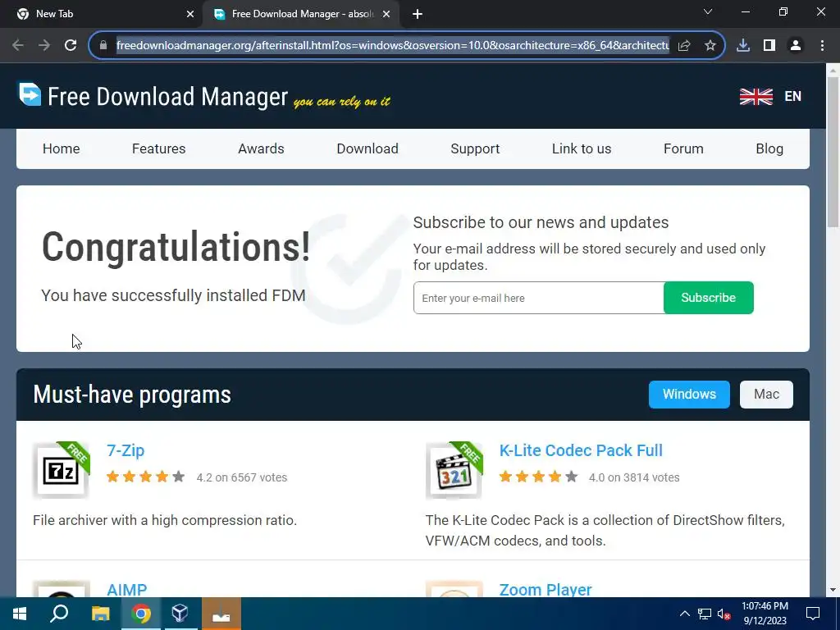
Task: Click the page vertical scrollbar thumb
Action: point(833,152)
